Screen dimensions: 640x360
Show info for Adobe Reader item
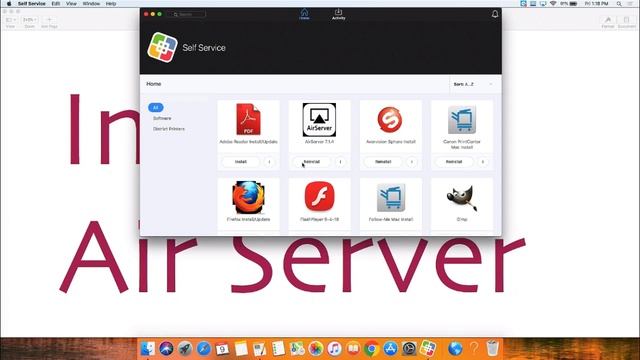pos(269,162)
